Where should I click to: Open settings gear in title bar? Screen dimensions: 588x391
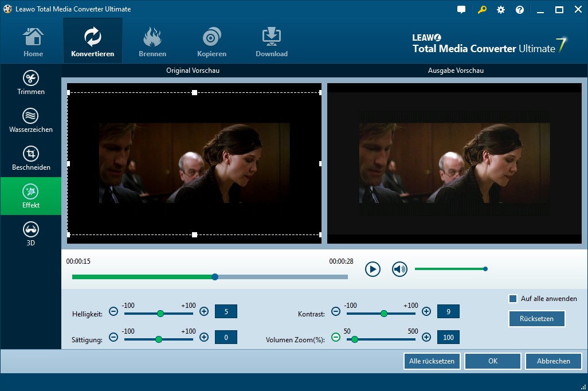pyautogui.click(x=501, y=10)
